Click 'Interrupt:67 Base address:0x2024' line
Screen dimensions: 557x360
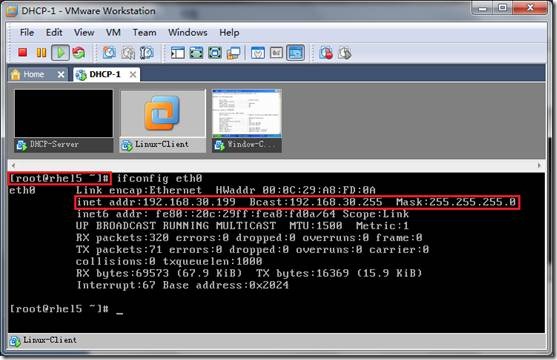click(x=183, y=285)
